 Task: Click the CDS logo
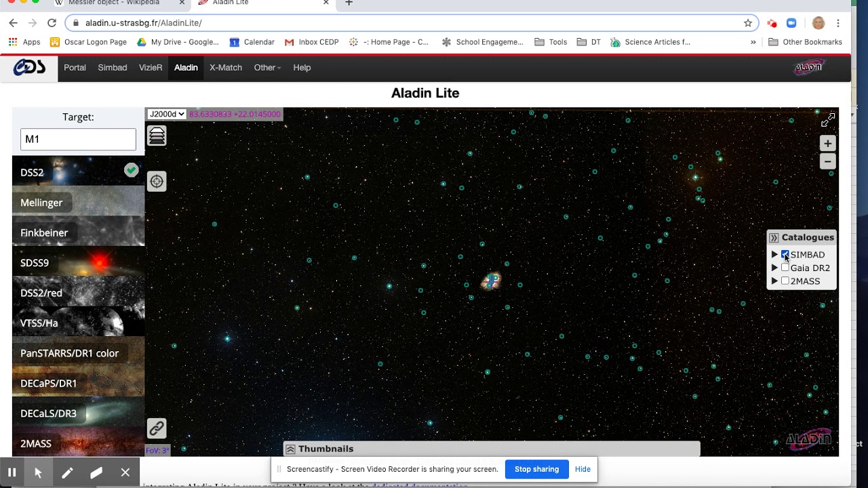click(x=29, y=68)
